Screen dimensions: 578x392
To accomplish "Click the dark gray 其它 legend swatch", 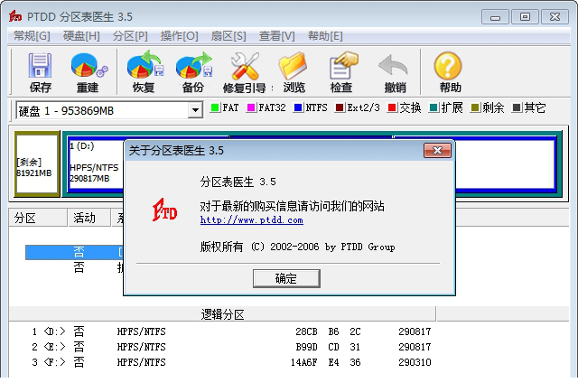I will coord(517,107).
